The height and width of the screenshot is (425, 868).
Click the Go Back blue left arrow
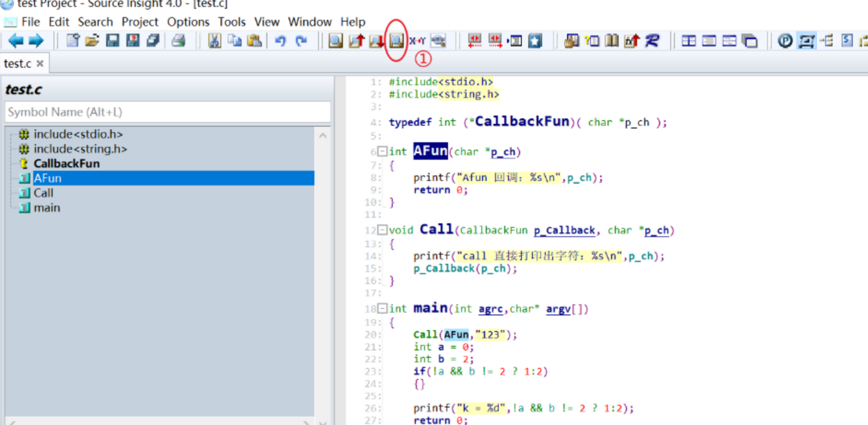coord(16,41)
